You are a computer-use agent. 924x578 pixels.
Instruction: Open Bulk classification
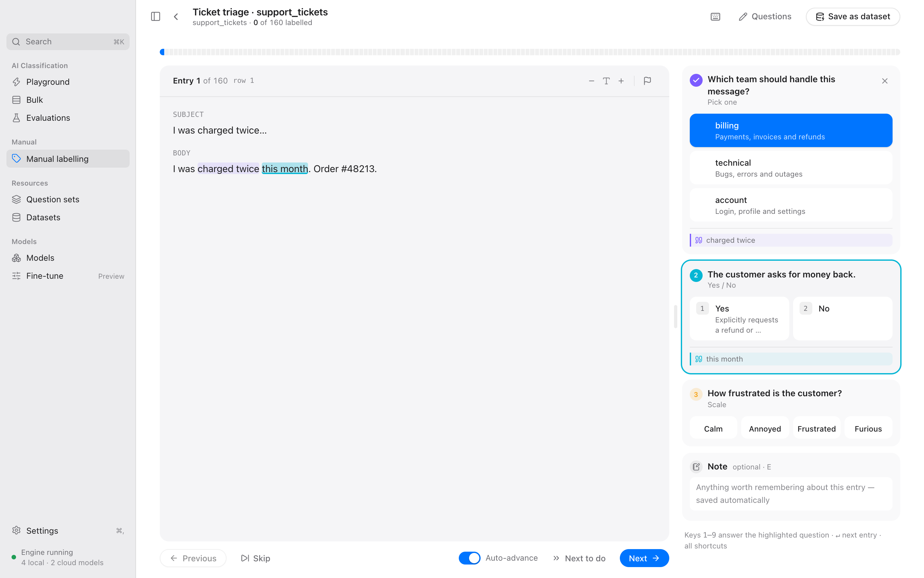pos(68,100)
